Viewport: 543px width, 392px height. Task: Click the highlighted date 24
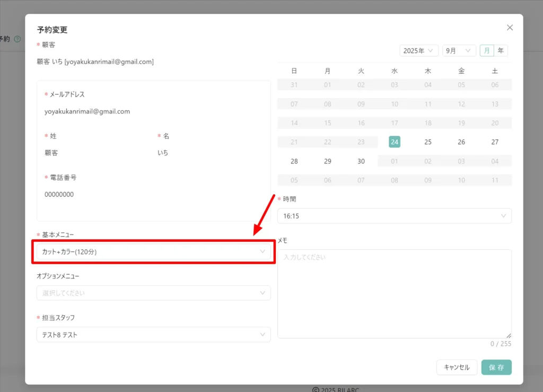395,142
